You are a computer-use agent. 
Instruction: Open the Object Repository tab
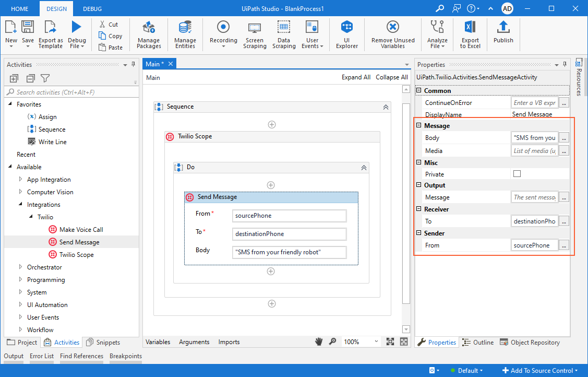530,342
